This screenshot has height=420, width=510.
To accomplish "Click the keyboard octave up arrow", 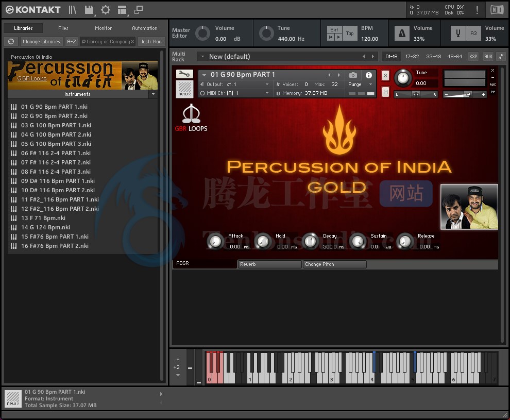I will [178, 360].
